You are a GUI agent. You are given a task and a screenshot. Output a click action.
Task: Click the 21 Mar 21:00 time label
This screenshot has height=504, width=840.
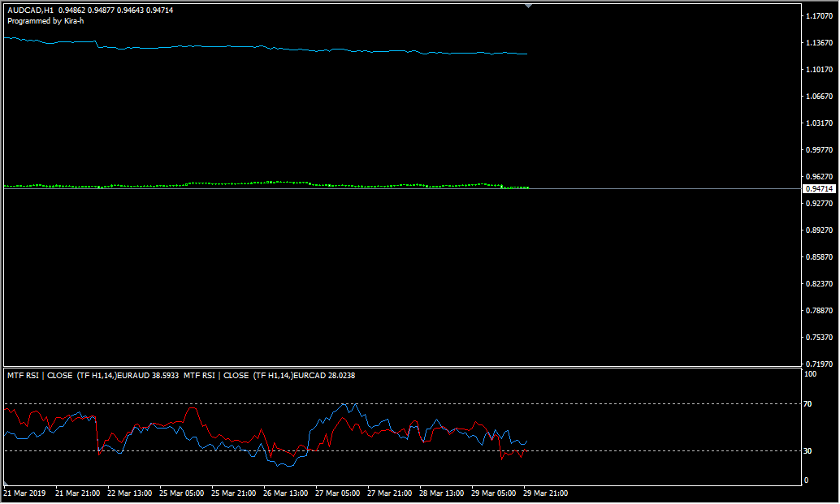pyautogui.click(x=78, y=493)
